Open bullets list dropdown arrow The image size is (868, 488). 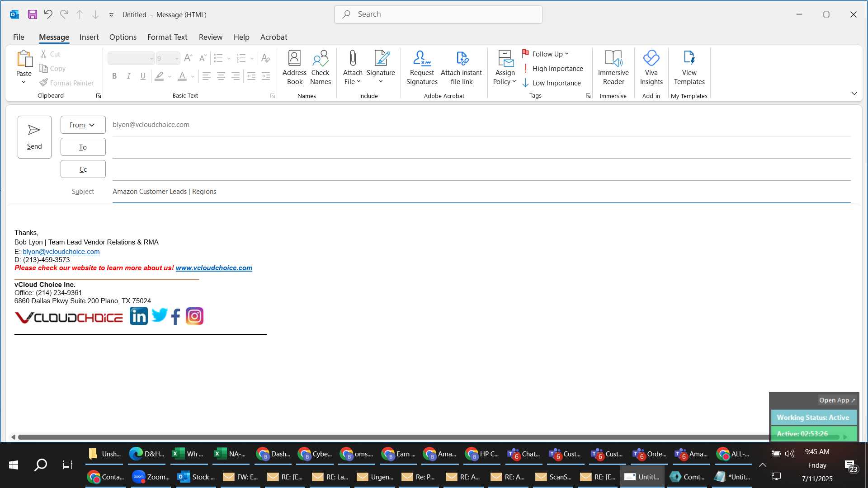pos(229,58)
